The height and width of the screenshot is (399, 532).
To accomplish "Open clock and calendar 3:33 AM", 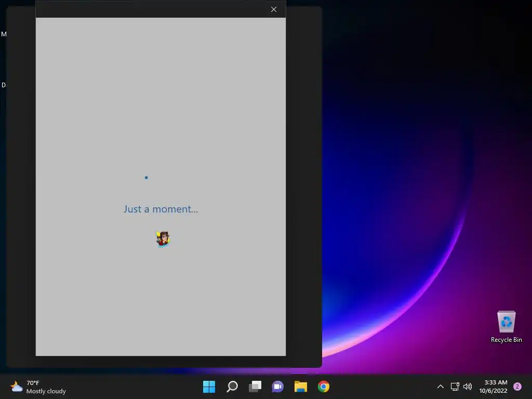I will tap(493, 387).
